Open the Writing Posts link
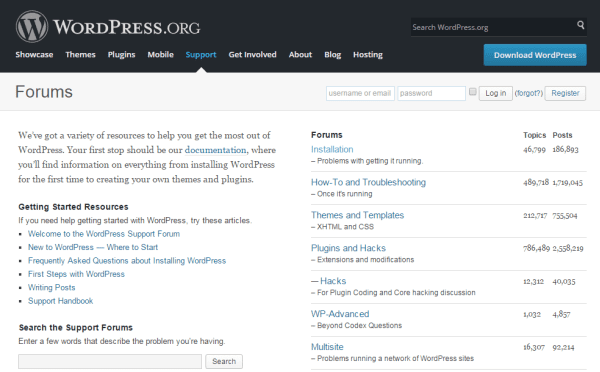This screenshot has width=600, height=372. point(51,287)
